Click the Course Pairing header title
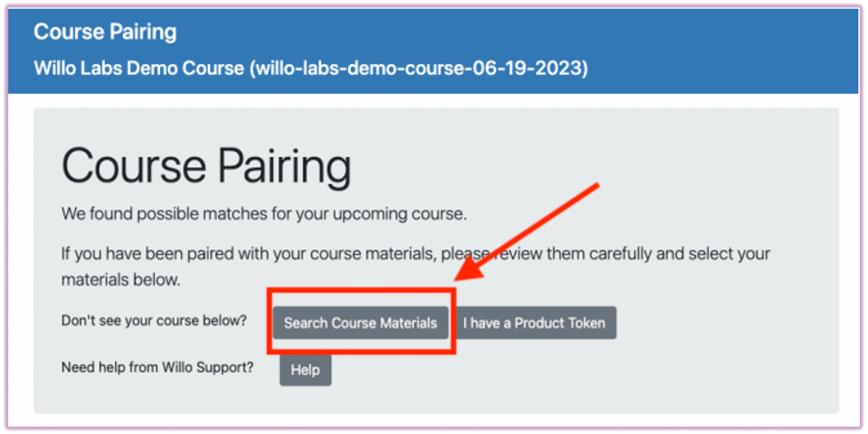Viewport: 868px width, 434px height. click(105, 31)
